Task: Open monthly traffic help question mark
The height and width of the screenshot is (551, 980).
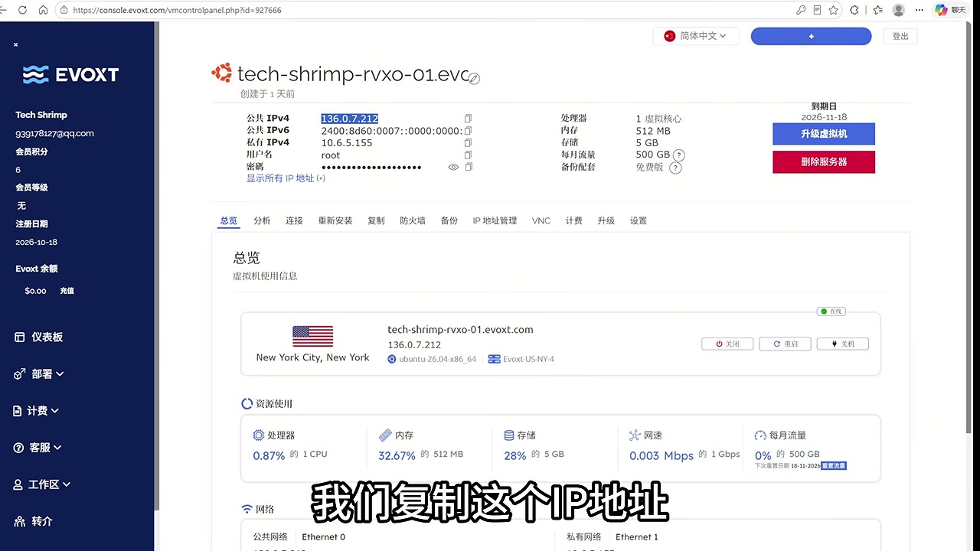Action: [x=678, y=155]
